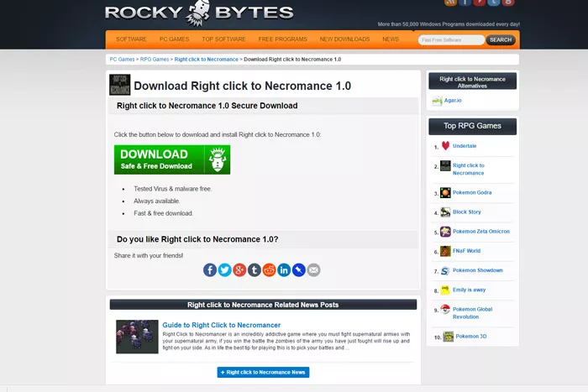Click the Search button
The height and width of the screenshot is (392, 588).
point(501,39)
